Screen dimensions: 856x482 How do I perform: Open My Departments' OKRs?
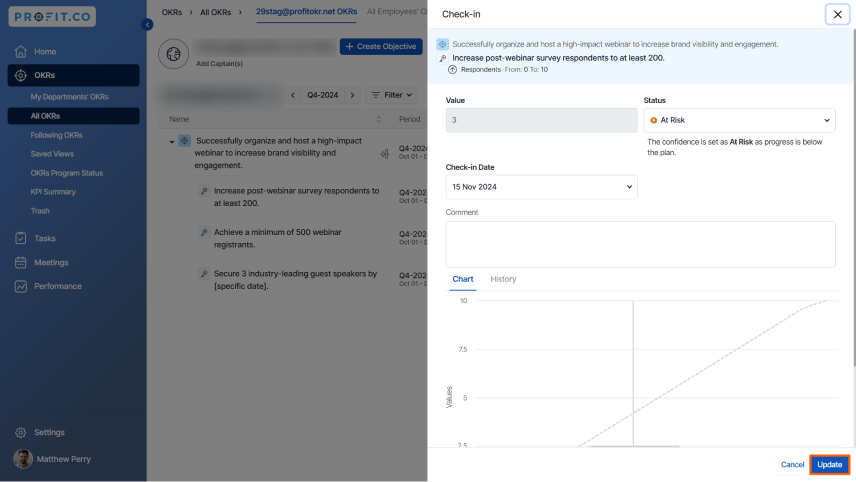[69, 97]
